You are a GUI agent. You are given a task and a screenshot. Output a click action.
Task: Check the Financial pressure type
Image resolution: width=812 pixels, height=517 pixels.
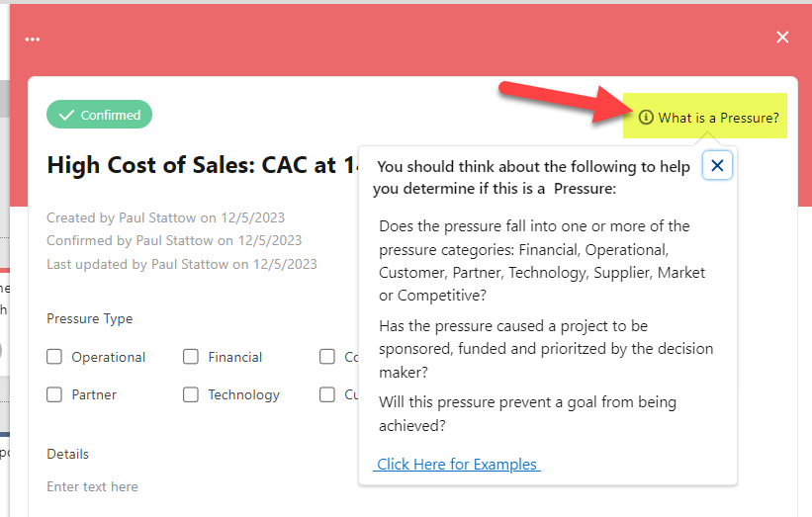click(191, 357)
